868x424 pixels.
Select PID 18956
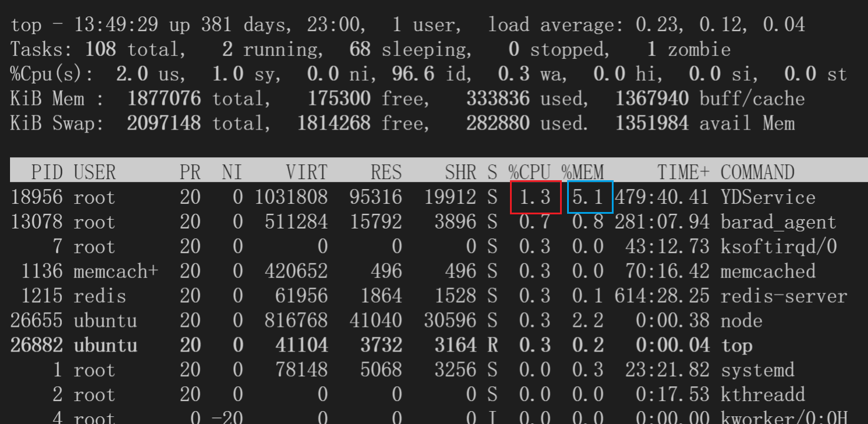pyautogui.click(x=36, y=197)
